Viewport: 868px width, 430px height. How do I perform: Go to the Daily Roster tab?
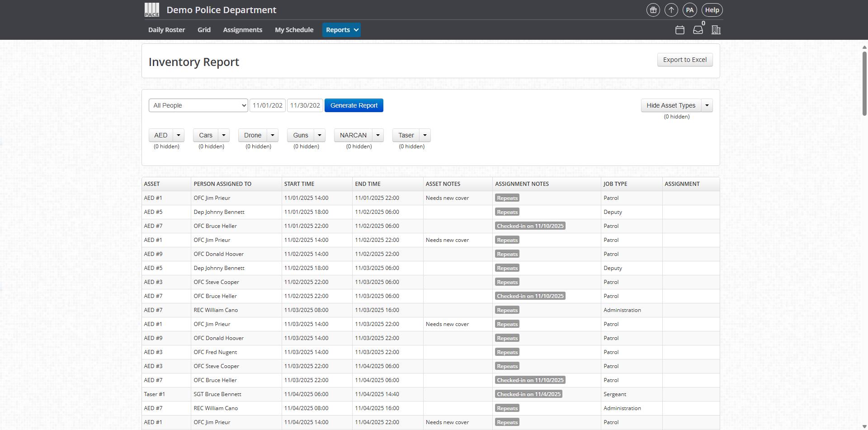pos(166,30)
